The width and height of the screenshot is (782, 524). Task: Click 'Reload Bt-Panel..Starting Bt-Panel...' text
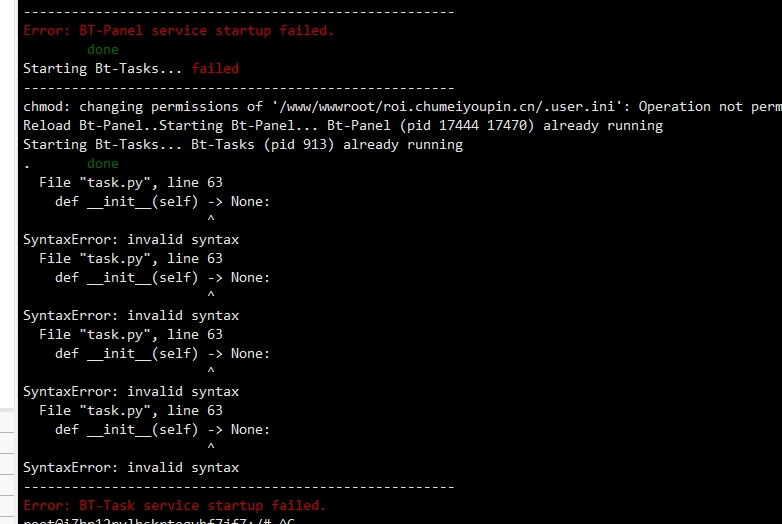[x=170, y=126]
